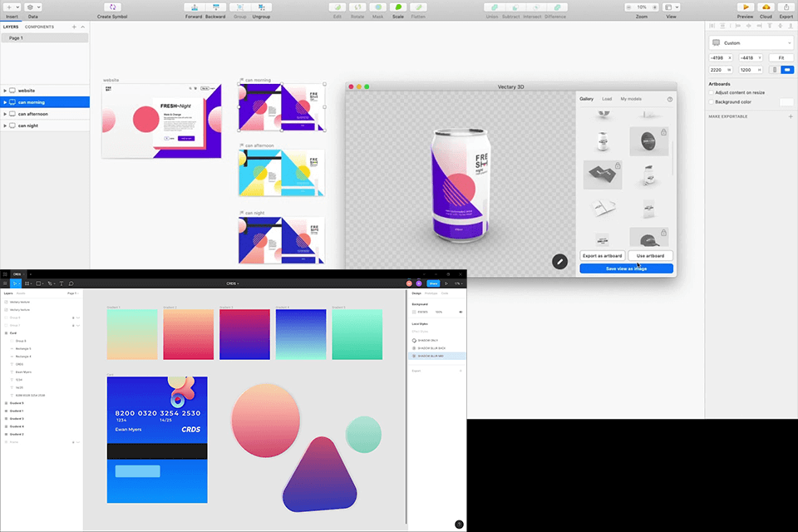Open the Insert dropdown arrow
This screenshot has width=798, height=532.
pos(18,6)
